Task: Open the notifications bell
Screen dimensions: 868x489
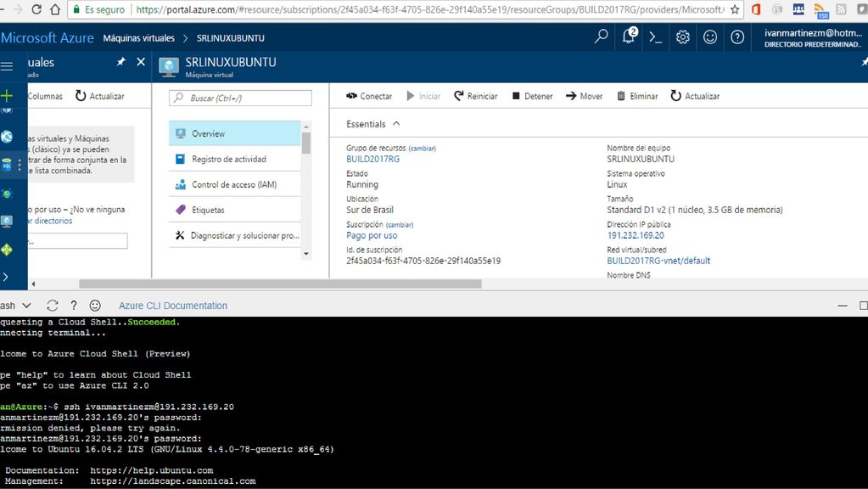Action: tap(629, 36)
